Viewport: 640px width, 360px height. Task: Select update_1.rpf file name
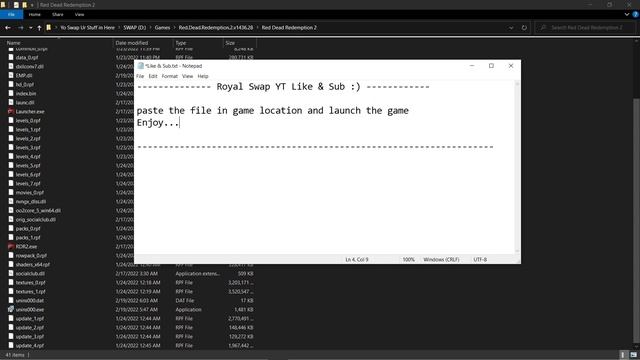(29, 318)
